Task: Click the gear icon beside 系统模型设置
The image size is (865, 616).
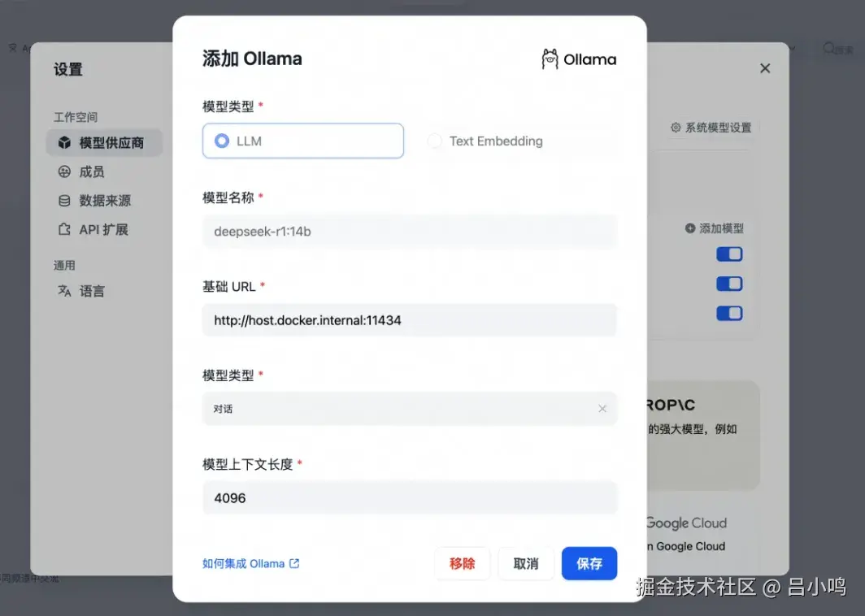Action: coord(676,128)
